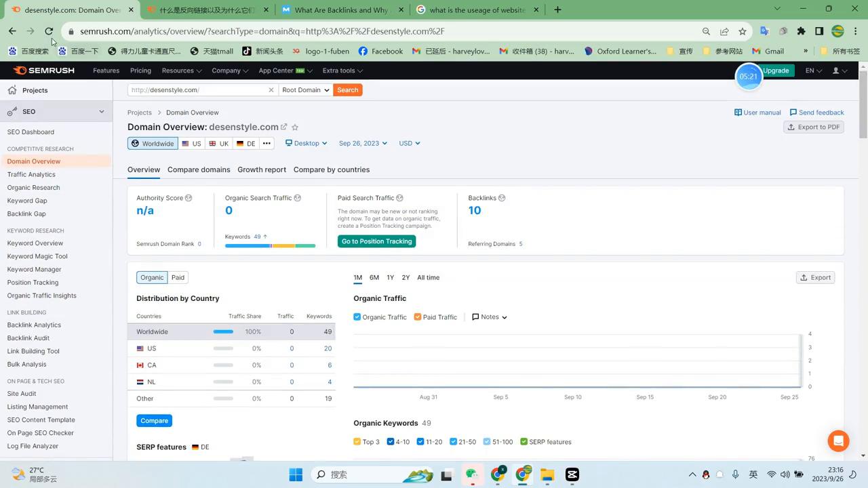Open Root Domain dropdown
Viewport: 868px width, 488px height.
pyautogui.click(x=305, y=89)
